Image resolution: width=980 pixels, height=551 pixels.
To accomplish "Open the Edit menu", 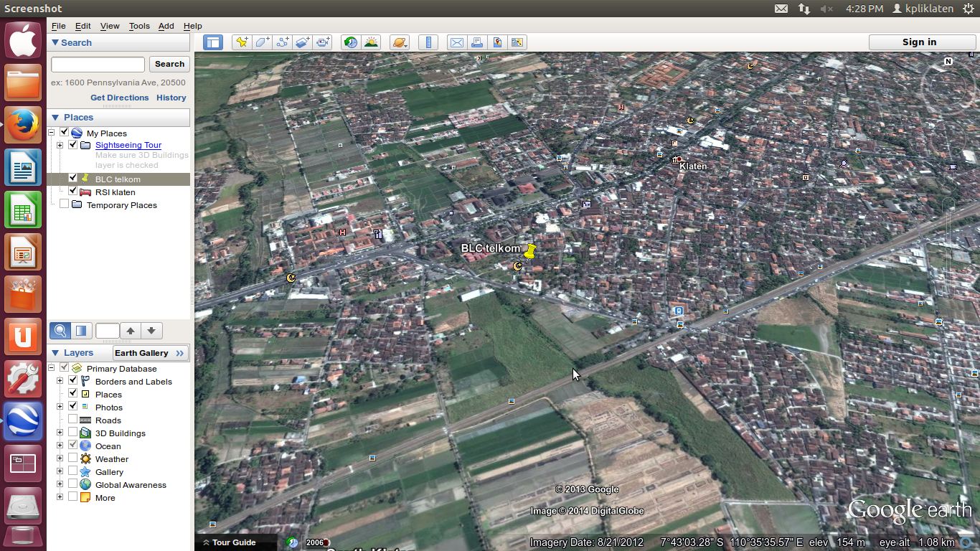I will [x=83, y=26].
